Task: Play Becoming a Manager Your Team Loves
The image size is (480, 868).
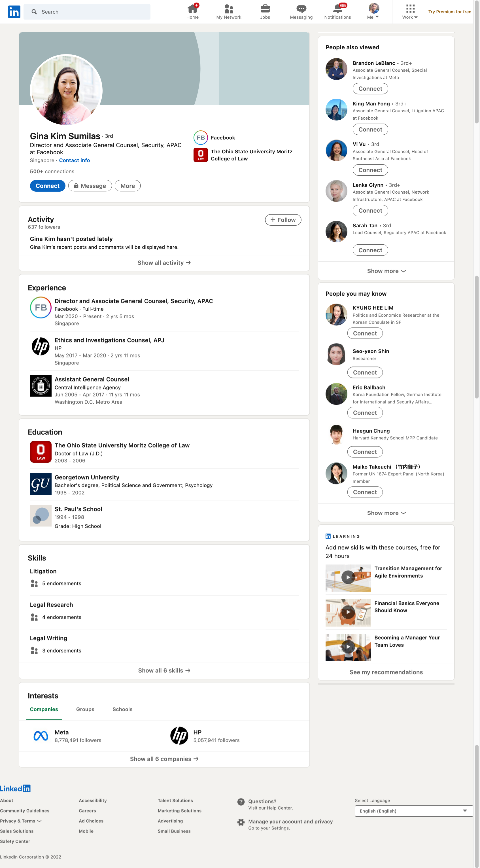Action: coord(348,647)
